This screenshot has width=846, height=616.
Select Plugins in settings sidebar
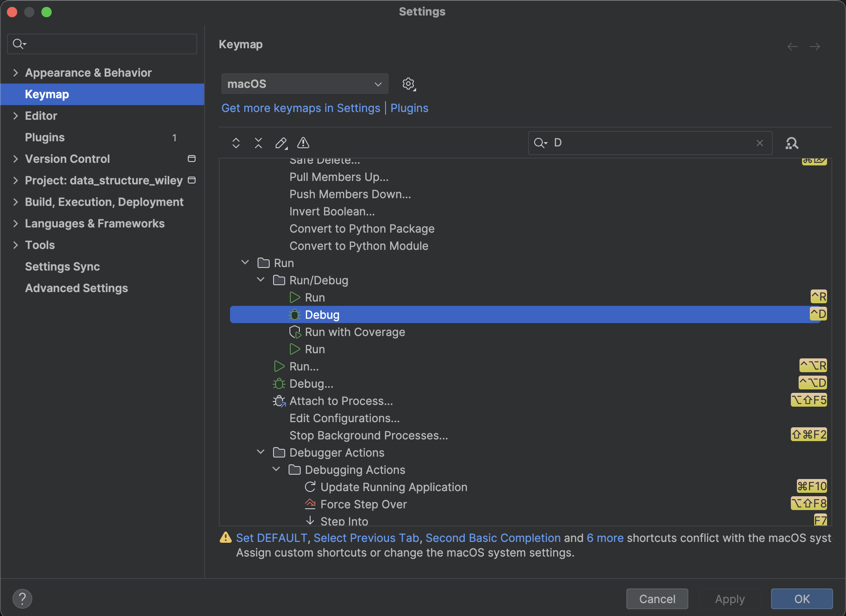[x=45, y=137]
